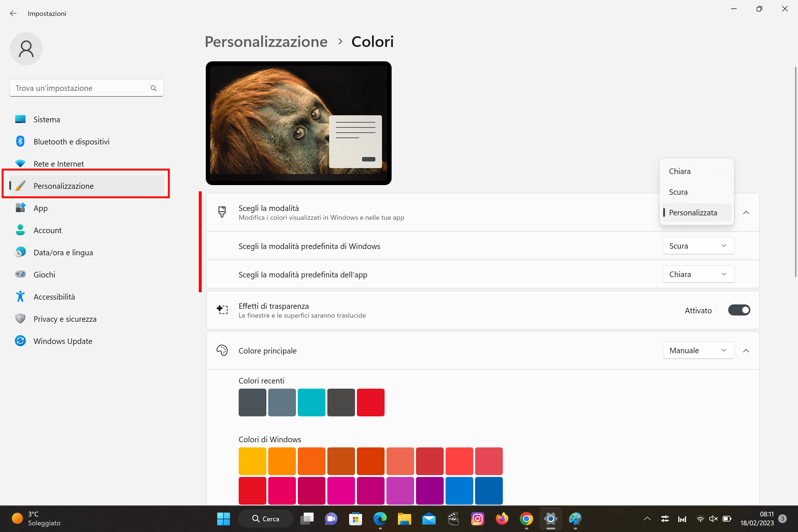Image resolution: width=798 pixels, height=532 pixels.
Task: Disable the Effetti di trasparenza toggle
Action: tap(739, 310)
